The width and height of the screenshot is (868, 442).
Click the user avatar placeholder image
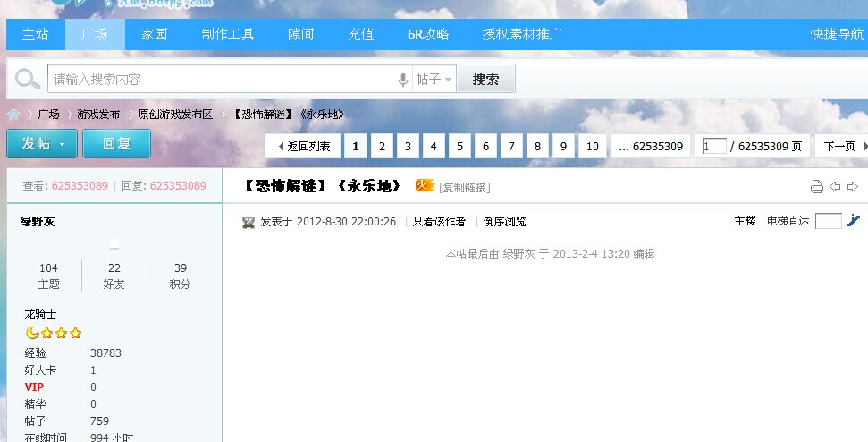pyautogui.click(x=114, y=243)
